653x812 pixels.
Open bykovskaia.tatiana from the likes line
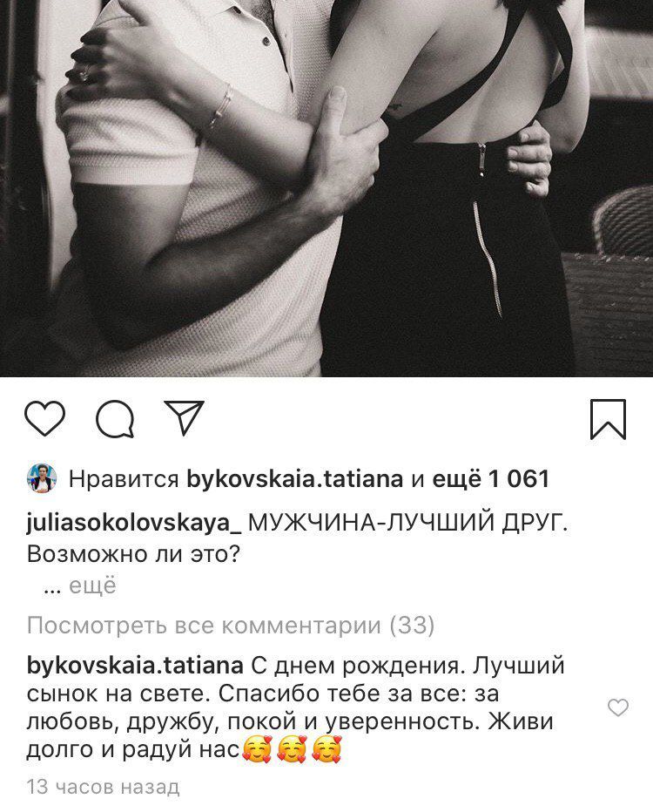294,478
